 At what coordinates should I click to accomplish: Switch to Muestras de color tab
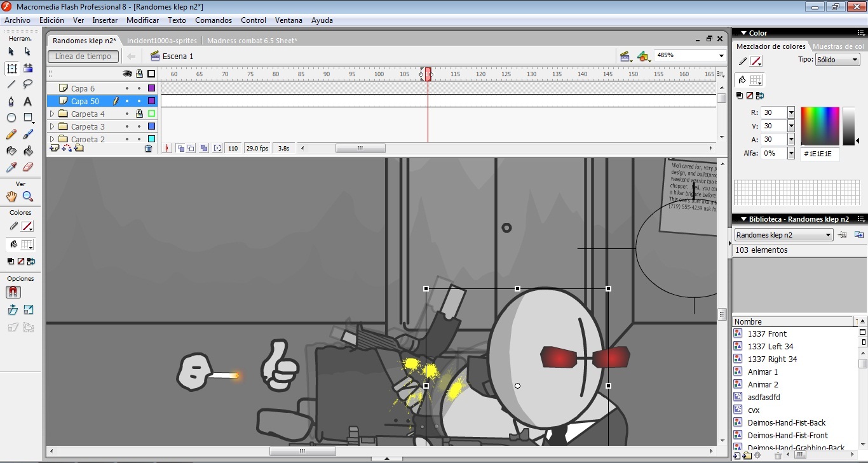click(x=838, y=46)
